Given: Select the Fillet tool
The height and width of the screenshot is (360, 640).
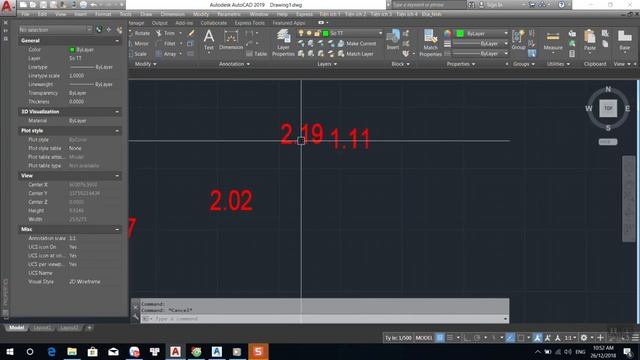Looking at the screenshot, I should click(x=166, y=43).
